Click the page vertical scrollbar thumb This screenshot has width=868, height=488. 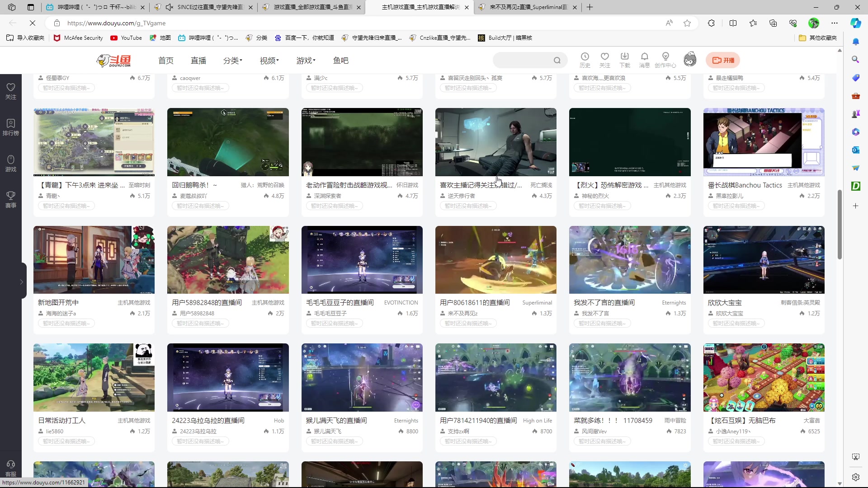(x=840, y=224)
